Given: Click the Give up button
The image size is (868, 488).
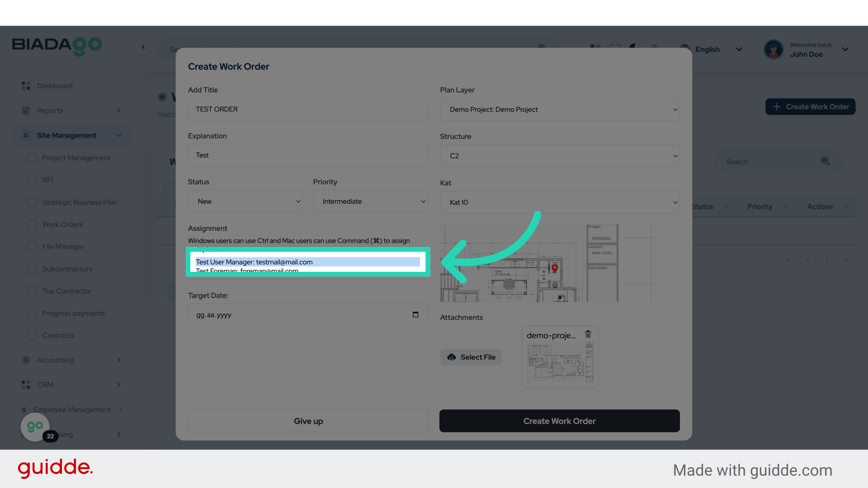Looking at the screenshot, I should (308, 421).
